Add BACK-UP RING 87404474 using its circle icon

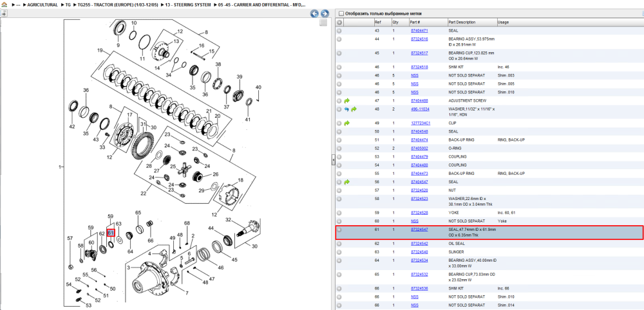coord(339,140)
